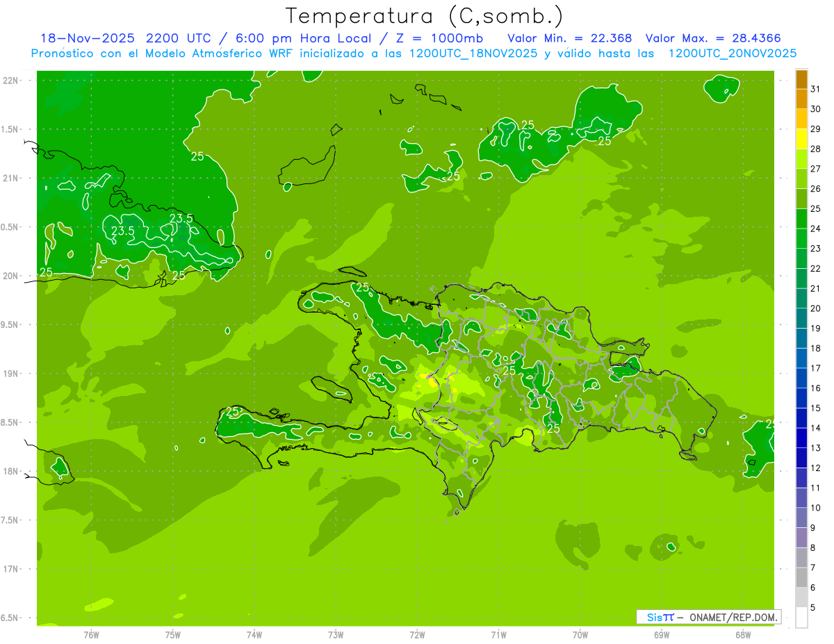Screen dimensions: 834x644
Task: Pick the teal swatch between 19 and 20
Action: click(x=801, y=318)
